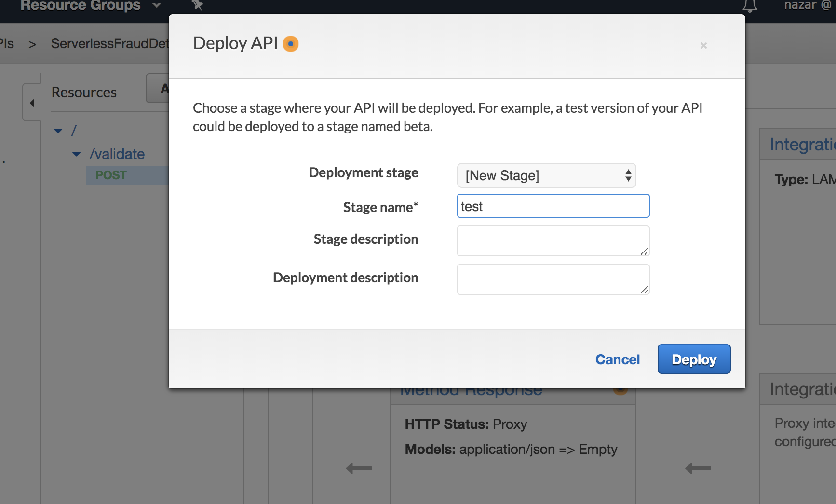This screenshot has height=504, width=836.
Task: Click the orange dot beside Deploy API title
Action: pyautogui.click(x=291, y=44)
